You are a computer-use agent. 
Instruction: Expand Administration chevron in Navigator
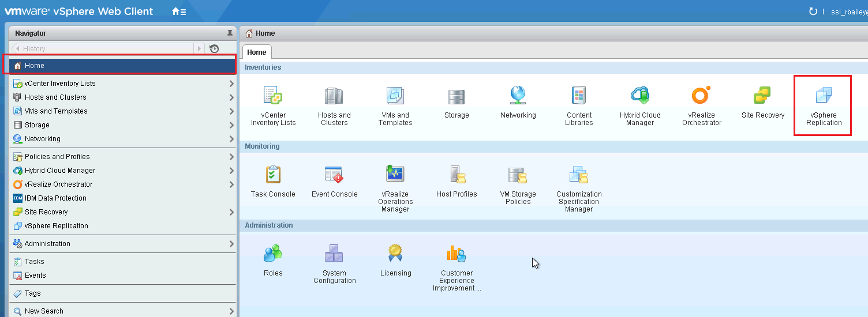pos(231,244)
